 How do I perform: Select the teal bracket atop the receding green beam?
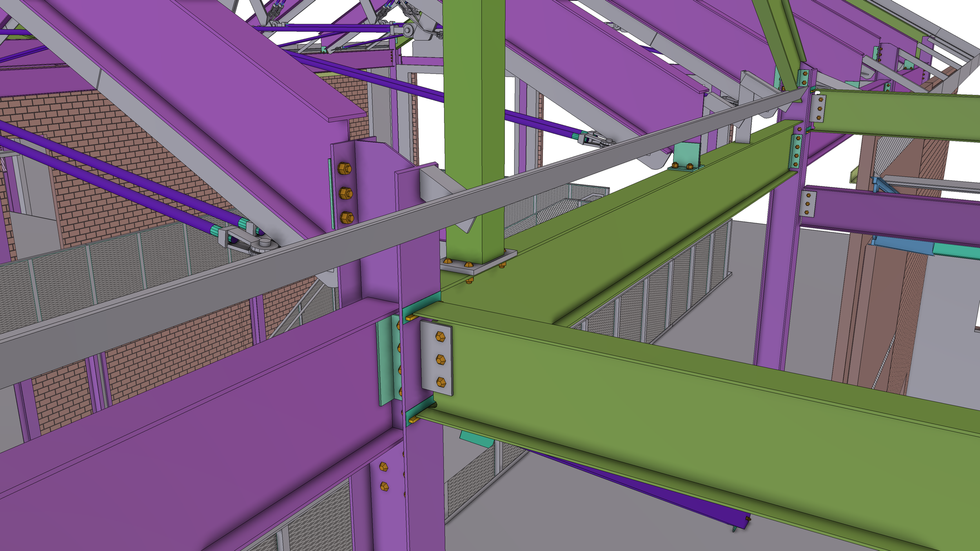click(686, 157)
